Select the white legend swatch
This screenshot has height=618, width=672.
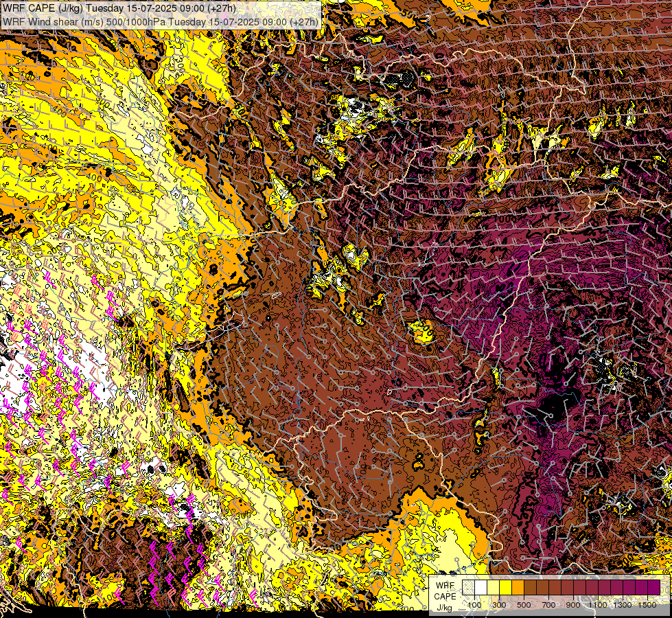481,587
